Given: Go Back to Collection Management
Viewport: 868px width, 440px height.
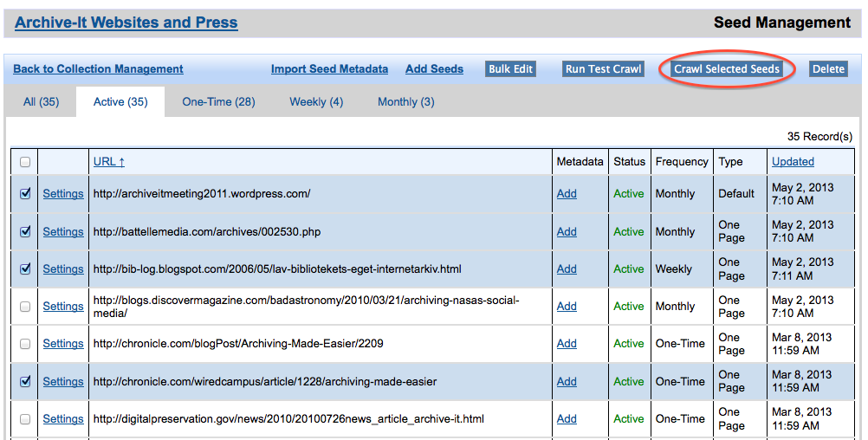Looking at the screenshot, I should tap(98, 69).
